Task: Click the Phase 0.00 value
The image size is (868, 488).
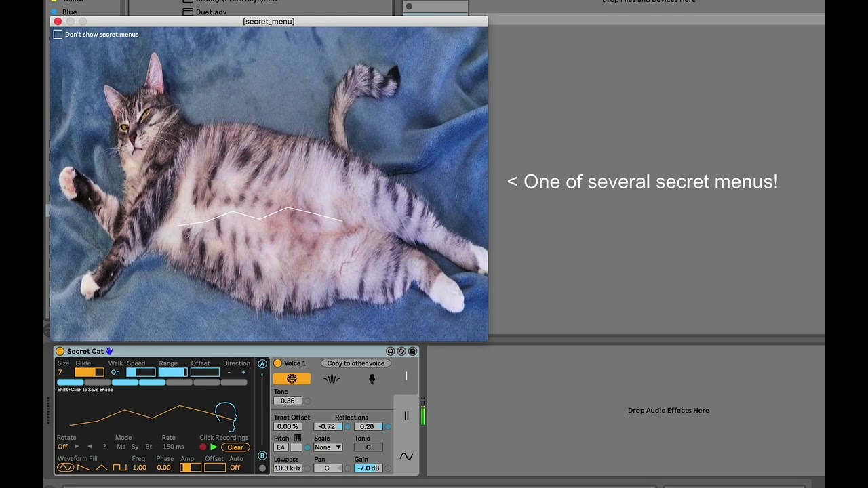Action: click(x=164, y=468)
